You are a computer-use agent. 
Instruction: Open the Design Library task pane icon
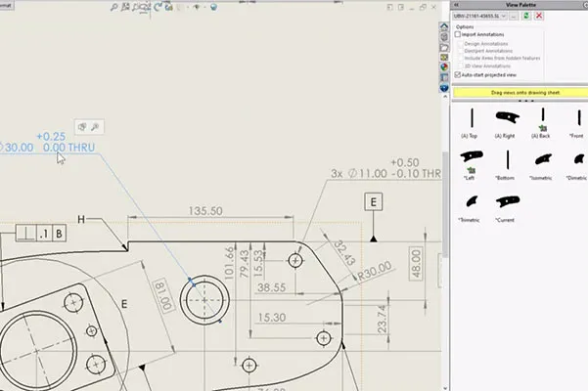pyautogui.click(x=444, y=37)
